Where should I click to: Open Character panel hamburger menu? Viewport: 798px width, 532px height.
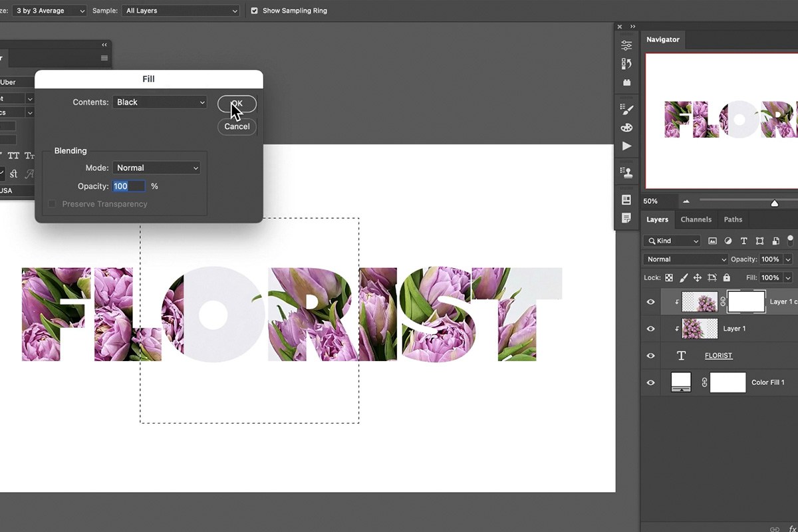coord(104,58)
